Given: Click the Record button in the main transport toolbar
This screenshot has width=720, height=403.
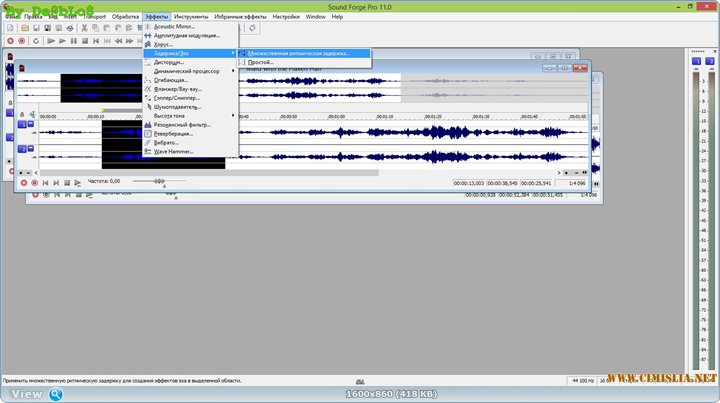Looking at the screenshot, I should point(10,41).
